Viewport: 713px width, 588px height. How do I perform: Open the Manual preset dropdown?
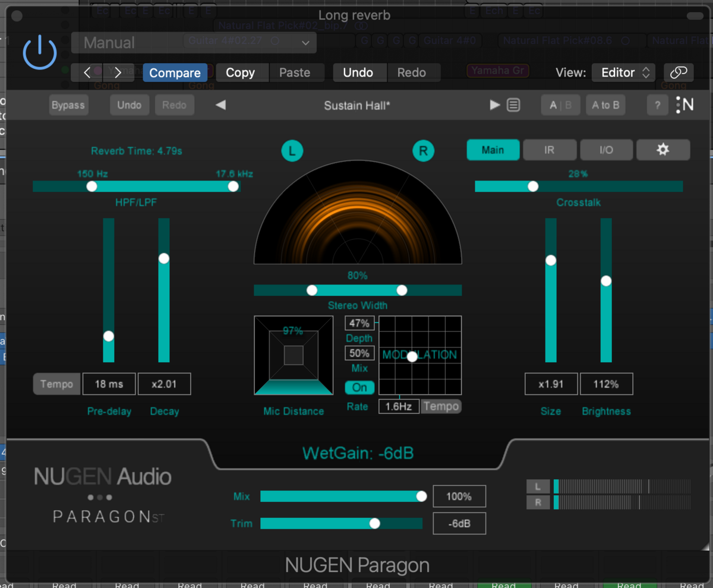pos(194,43)
